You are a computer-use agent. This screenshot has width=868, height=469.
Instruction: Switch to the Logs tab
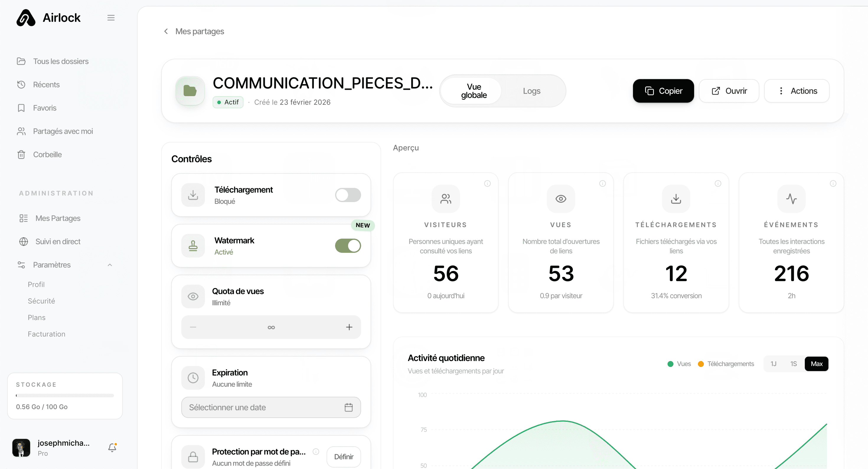(532, 91)
